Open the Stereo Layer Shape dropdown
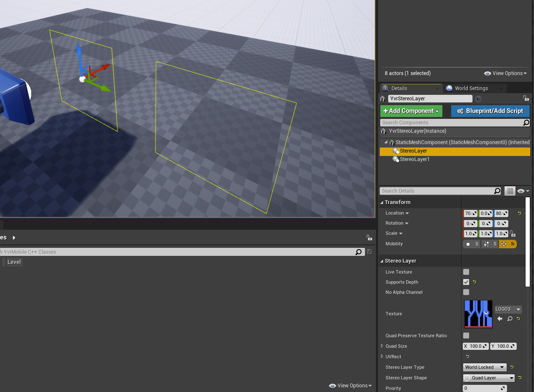This screenshot has height=392, width=534. coord(488,378)
